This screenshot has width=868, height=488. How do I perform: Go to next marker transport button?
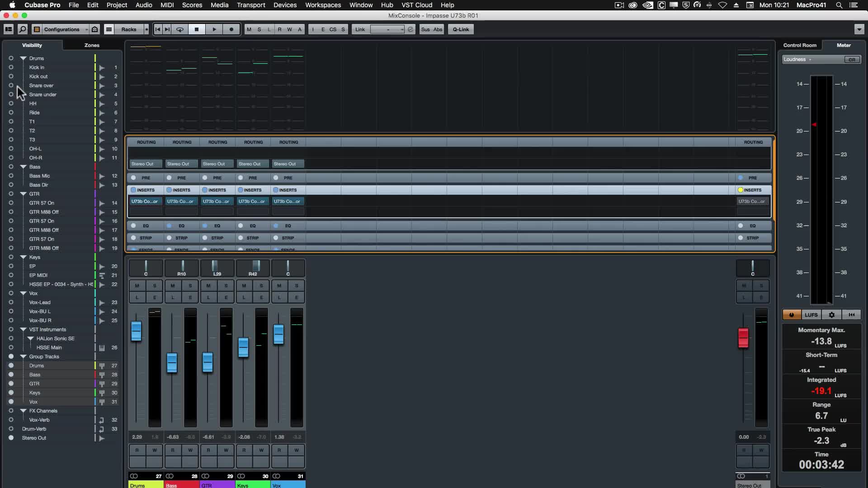coord(167,29)
